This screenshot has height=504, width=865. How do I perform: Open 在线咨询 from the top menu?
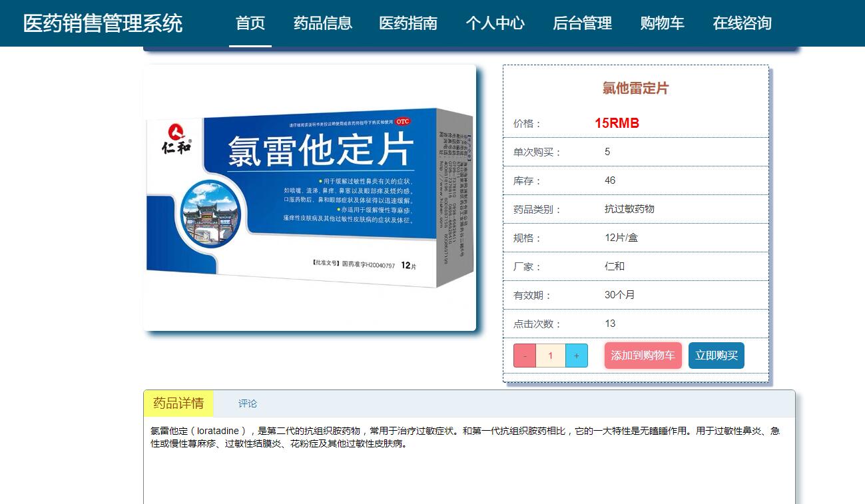[742, 23]
